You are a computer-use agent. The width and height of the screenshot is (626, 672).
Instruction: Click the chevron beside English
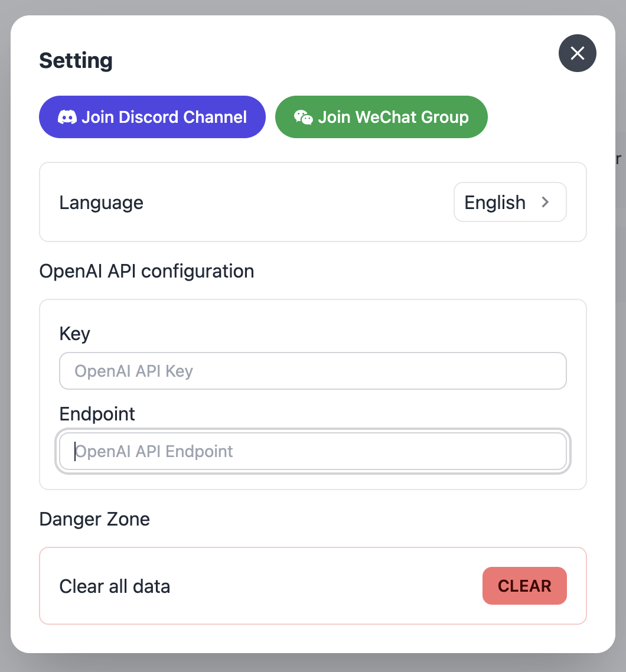[546, 202]
